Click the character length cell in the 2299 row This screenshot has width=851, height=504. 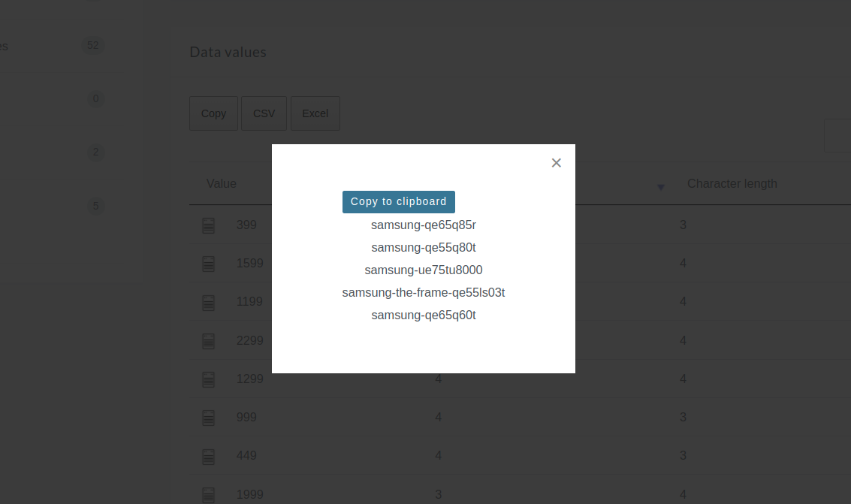(683, 341)
